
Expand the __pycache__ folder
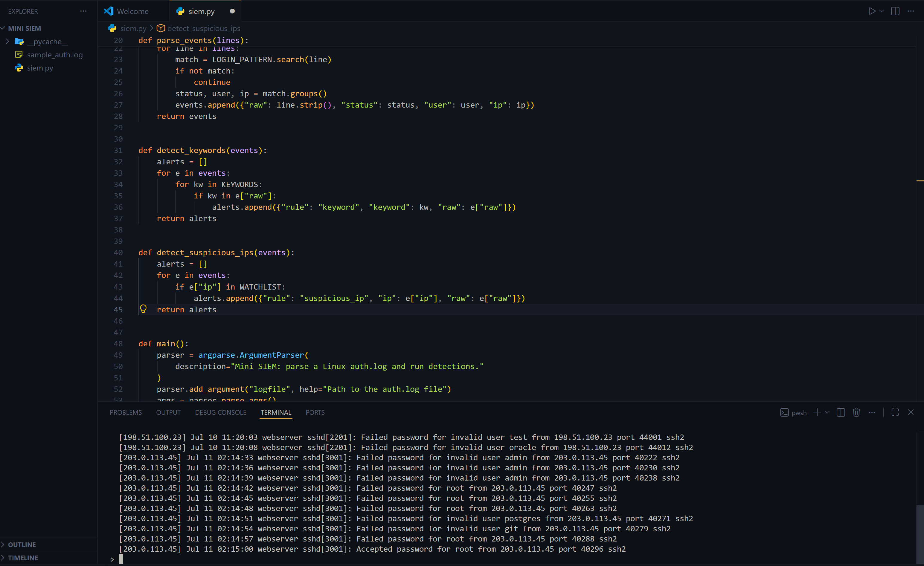click(x=47, y=42)
